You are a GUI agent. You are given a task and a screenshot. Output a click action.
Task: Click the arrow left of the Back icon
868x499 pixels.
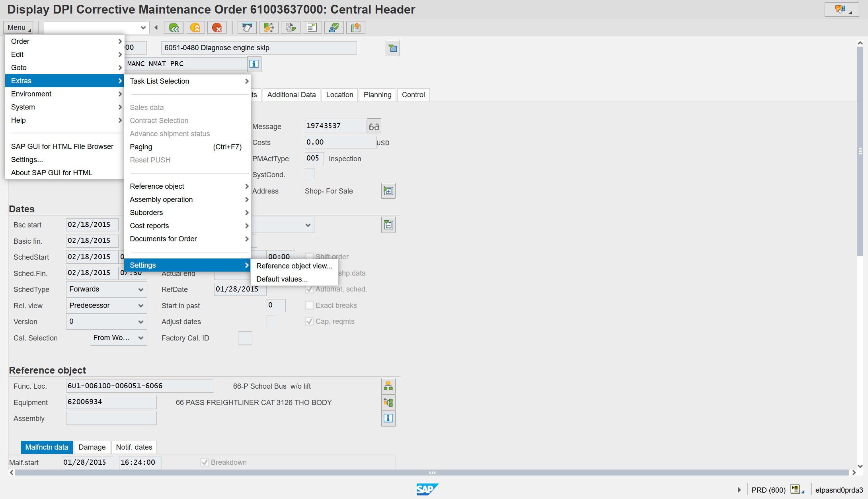156,27
